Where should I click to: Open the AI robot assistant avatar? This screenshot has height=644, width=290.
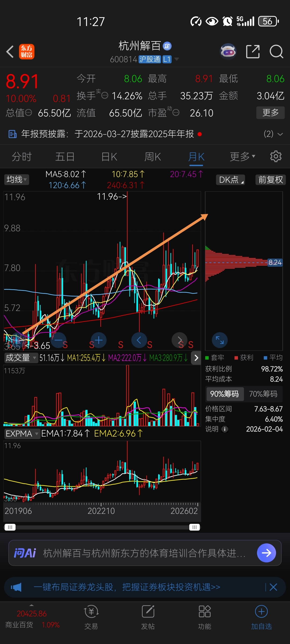point(228,51)
